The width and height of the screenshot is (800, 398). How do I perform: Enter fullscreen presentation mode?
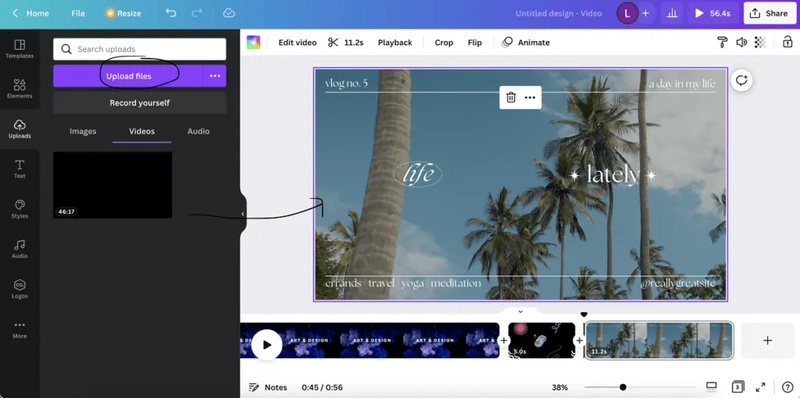(x=760, y=387)
